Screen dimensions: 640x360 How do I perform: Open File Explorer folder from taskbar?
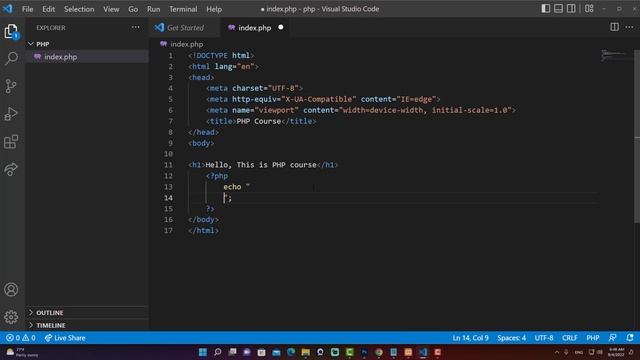[305, 352]
